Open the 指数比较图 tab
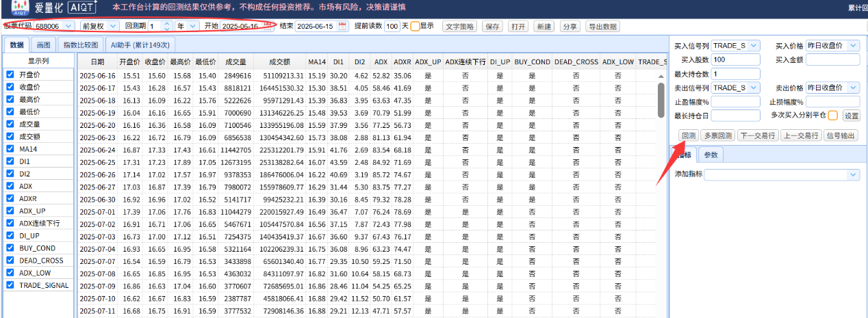 click(x=80, y=44)
